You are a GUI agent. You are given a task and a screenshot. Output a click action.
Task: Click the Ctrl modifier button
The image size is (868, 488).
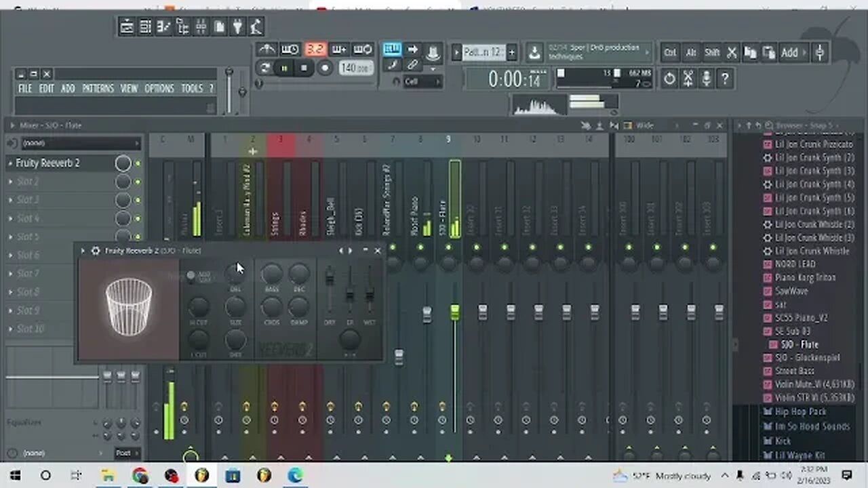670,52
